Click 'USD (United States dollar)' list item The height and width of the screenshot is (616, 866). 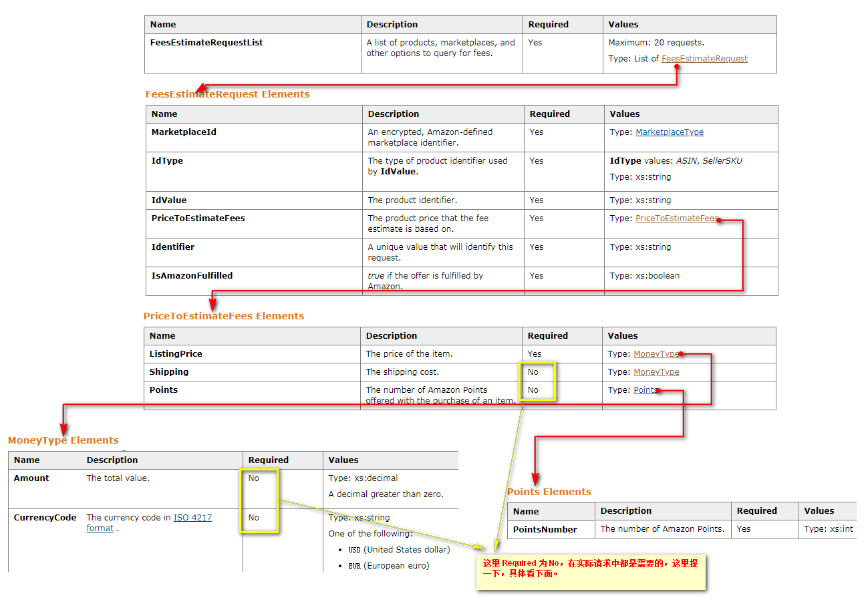[400, 550]
